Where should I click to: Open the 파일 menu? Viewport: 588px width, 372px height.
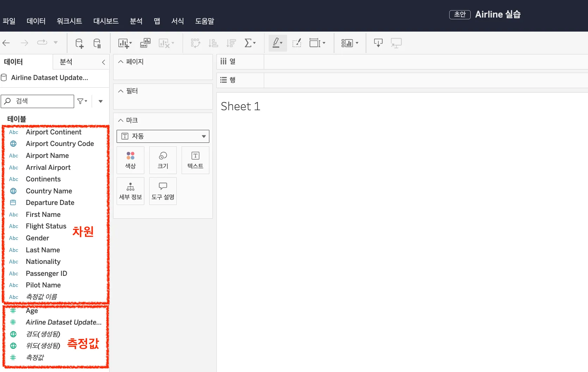click(x=9, y=21)
